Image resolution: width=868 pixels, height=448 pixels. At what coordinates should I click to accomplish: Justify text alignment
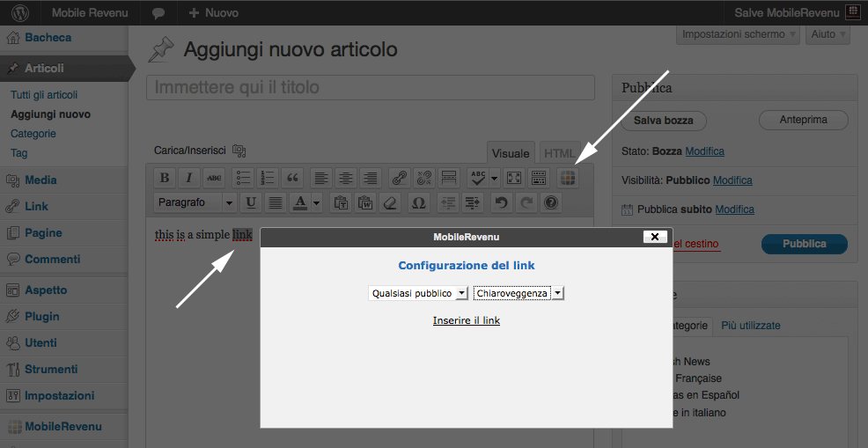pyautogui.click(x=276, y=202)
